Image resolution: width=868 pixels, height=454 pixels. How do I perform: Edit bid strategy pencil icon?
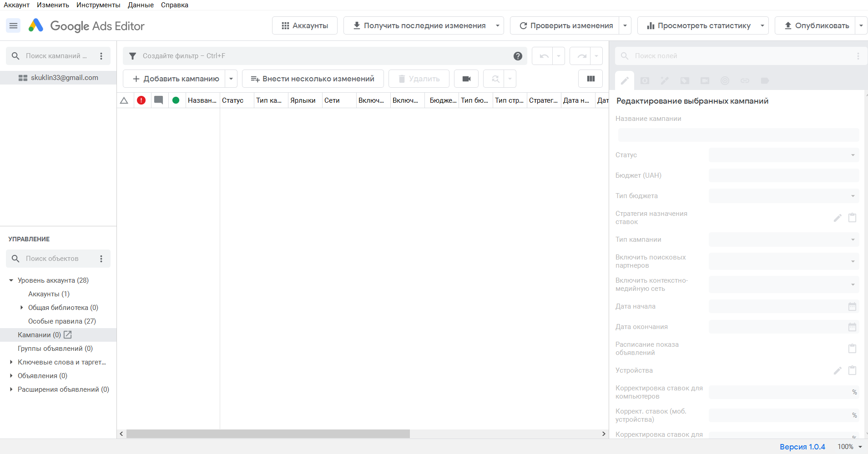838,218
